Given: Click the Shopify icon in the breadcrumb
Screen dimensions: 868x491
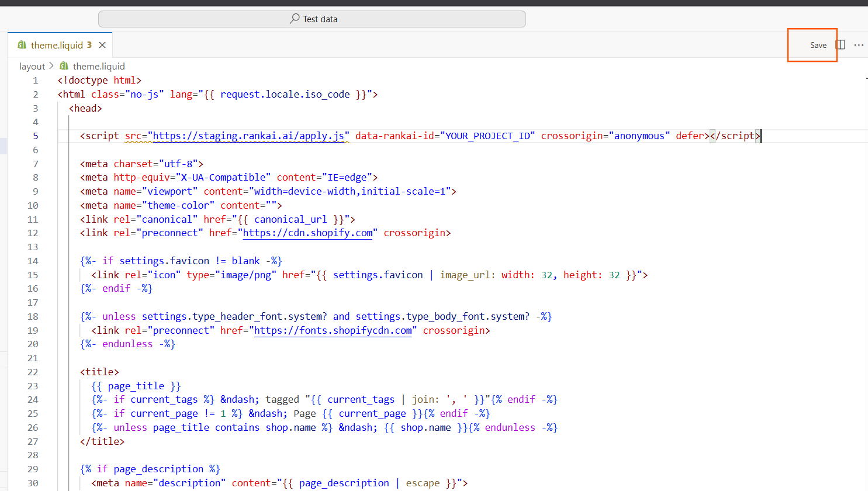Looking at the screenshot, I should pos(64,66).
